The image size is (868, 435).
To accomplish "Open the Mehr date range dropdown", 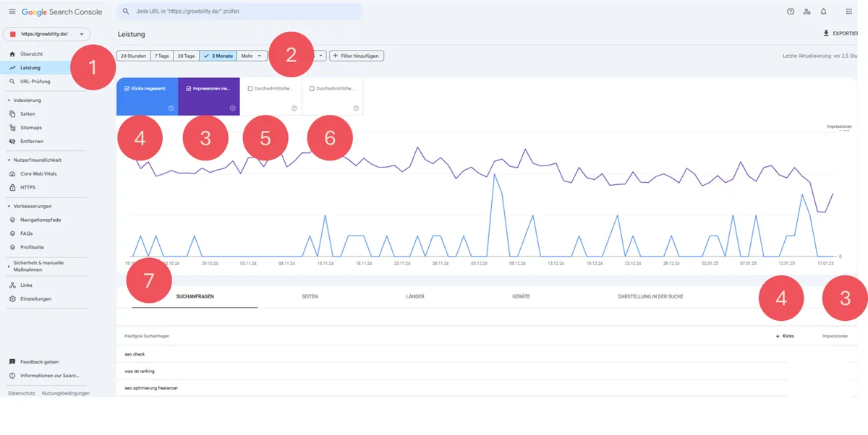I will coord(252,56).
